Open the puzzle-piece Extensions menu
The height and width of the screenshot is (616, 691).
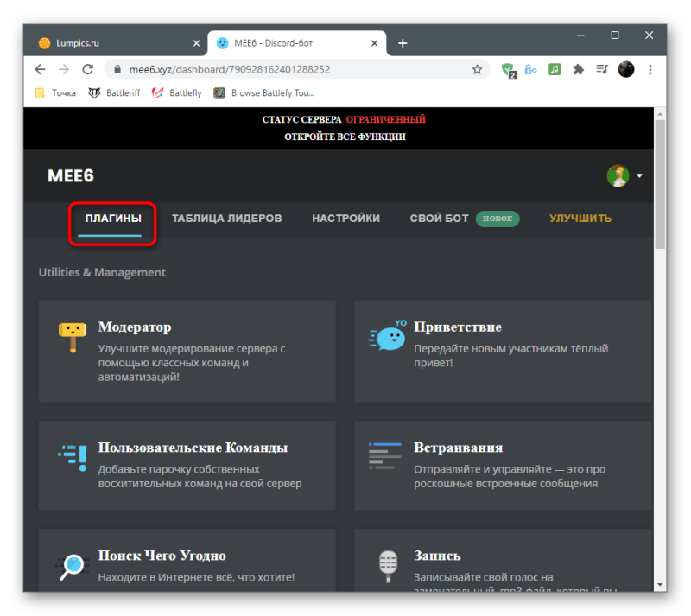[578, 69]
